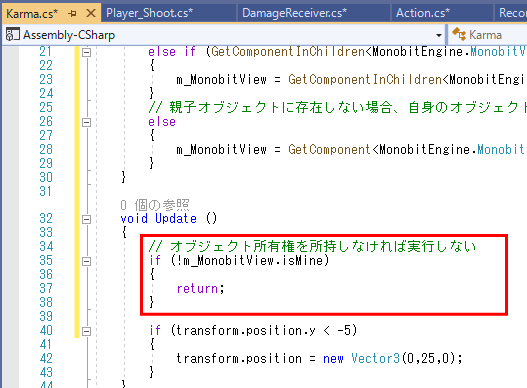The height and width of the screenshot is (388, 527).
Task: Collapse the Update method at line 32
Action: tap(86, 219)
